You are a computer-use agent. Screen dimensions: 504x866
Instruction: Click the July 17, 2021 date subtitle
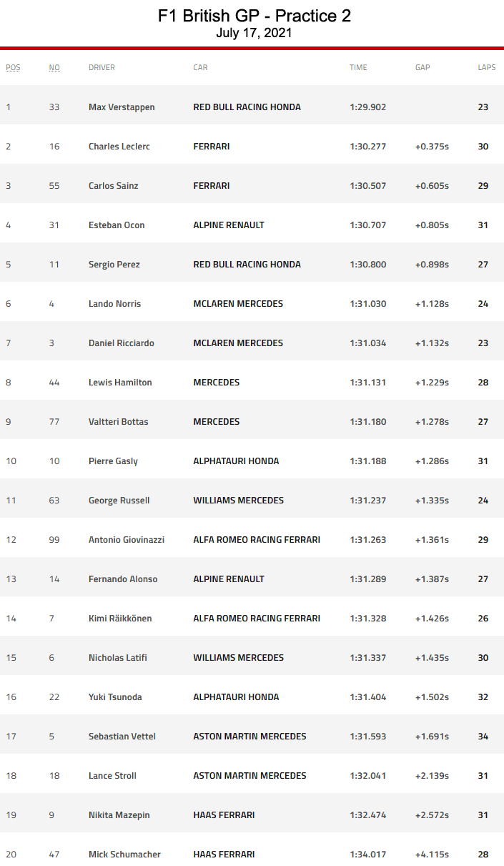[x=255, y=33]
